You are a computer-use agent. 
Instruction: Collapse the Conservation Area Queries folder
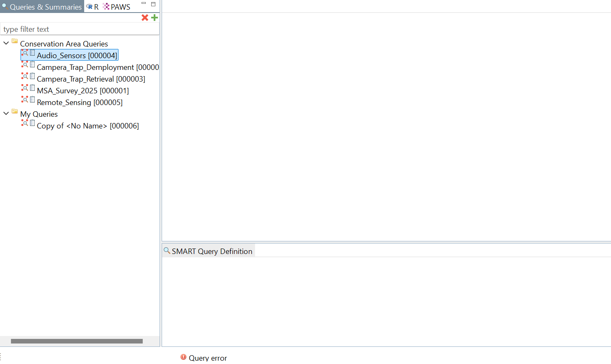tap(6, 43)
